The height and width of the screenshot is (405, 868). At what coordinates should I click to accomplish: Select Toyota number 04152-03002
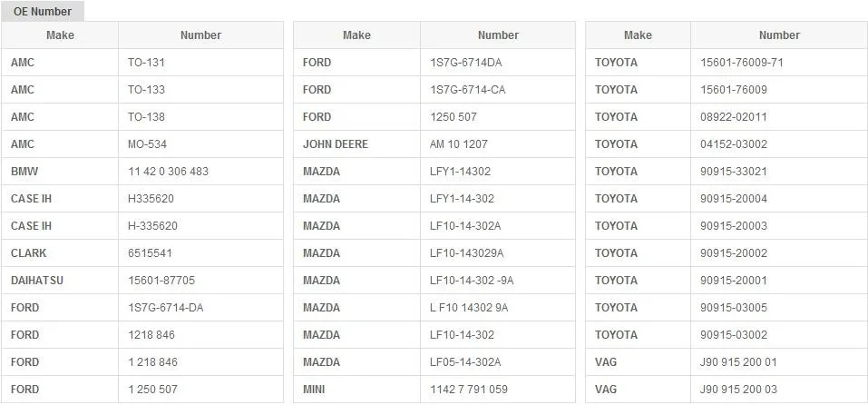click(779, 144)
